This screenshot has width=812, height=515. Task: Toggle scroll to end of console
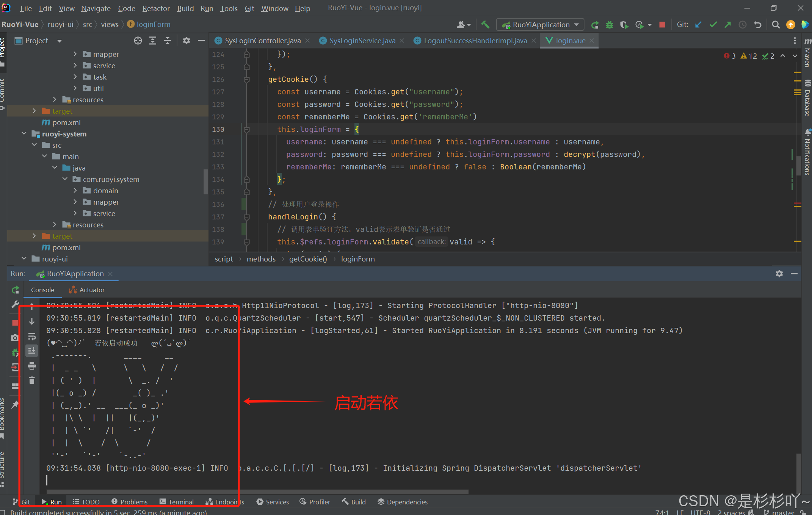tap(32, 351)
